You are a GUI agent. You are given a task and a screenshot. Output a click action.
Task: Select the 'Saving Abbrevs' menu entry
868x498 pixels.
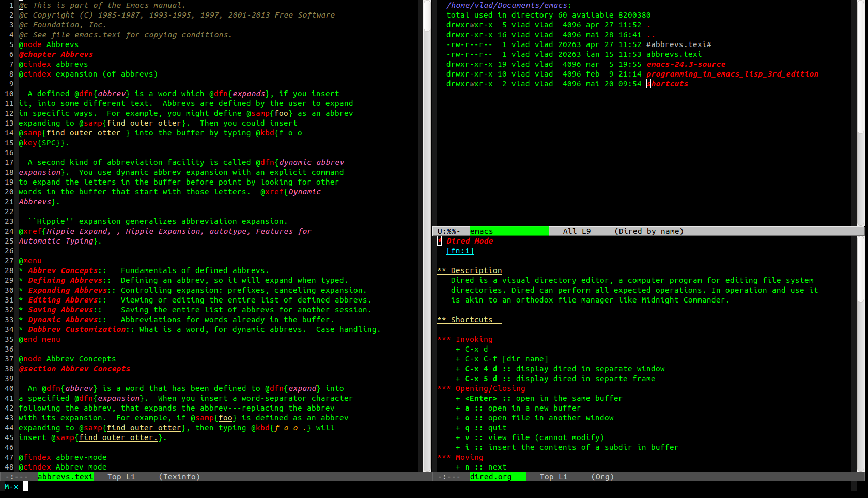coord(61,310)
